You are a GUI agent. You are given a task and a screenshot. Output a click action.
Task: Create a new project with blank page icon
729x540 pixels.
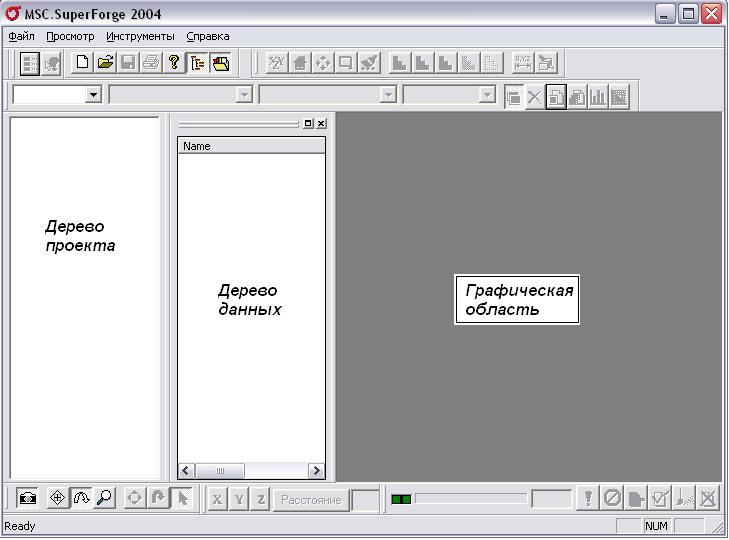tap(82, 63)
